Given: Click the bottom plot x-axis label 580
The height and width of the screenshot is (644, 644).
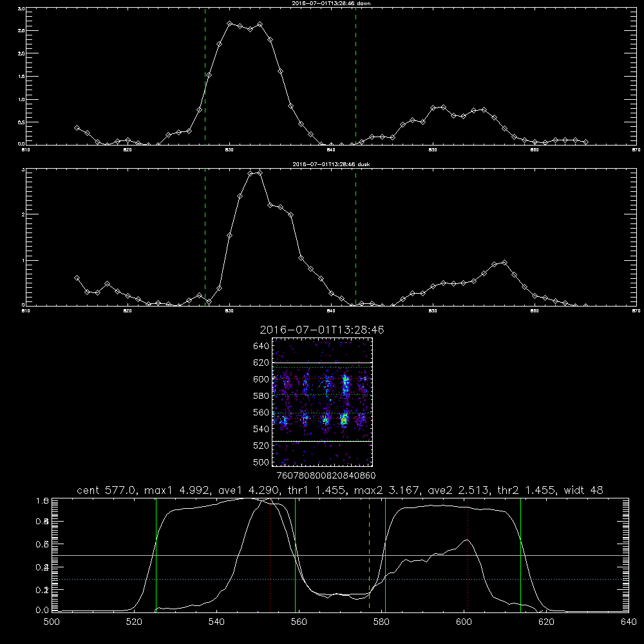Looking at the screenshot, I should pos(381,622).
